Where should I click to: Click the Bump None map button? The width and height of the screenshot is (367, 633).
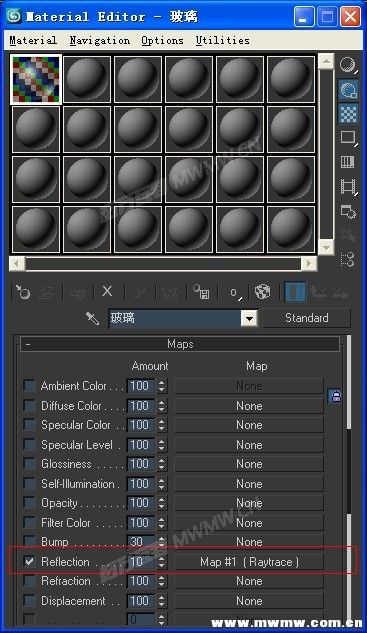pyautogui.click(x=249, y=541)
